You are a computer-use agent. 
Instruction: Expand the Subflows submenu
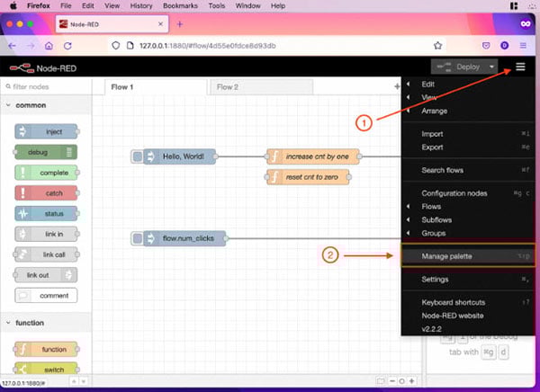(468, 220)
